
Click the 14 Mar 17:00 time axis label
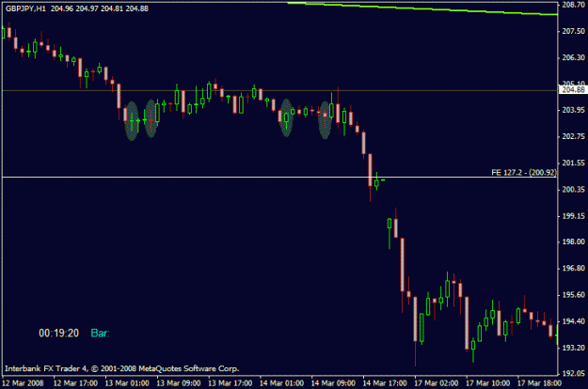(385, 383)
